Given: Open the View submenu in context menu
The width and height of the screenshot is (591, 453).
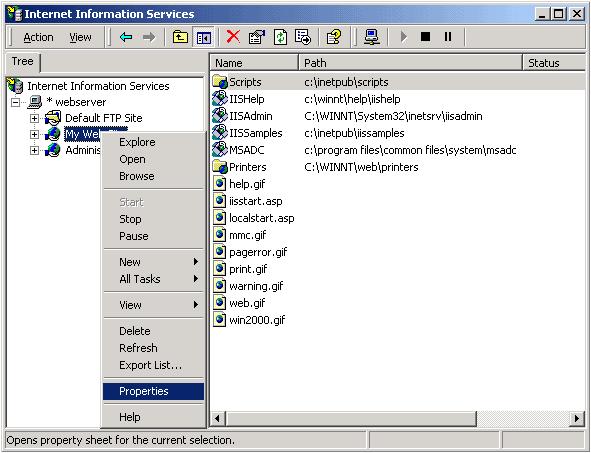Looking at the screenshot, I should point(154,305).
